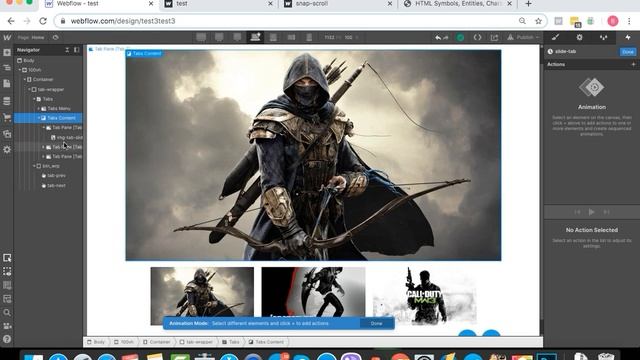Open the CMS Collections panel

click(7, 101)
